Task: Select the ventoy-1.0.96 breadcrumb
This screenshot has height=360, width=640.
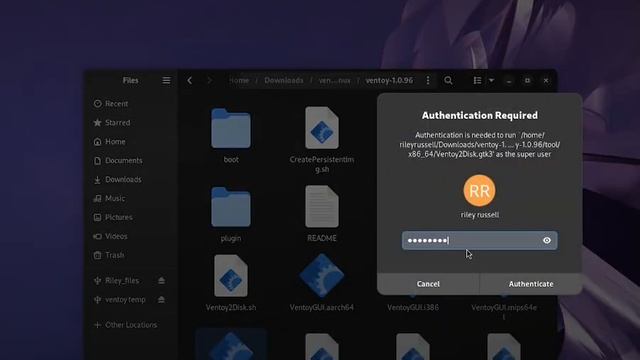Action: pos(389,80)
